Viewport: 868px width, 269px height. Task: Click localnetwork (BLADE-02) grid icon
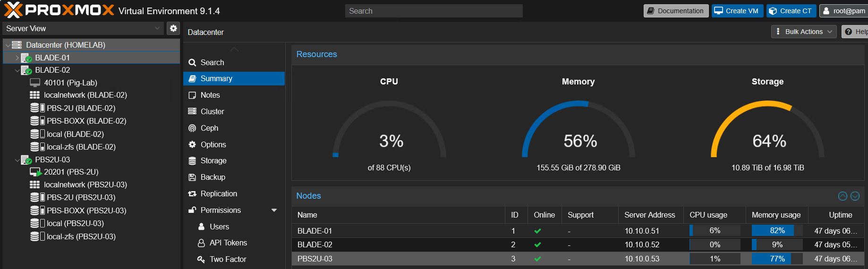click(x=35, y=95)
